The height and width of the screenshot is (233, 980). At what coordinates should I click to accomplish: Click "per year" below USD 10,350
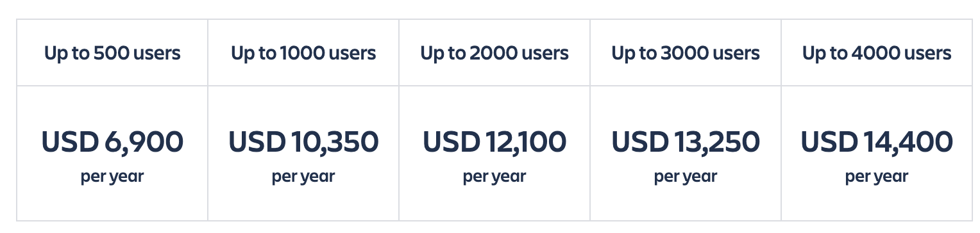[x=303, y=177]
